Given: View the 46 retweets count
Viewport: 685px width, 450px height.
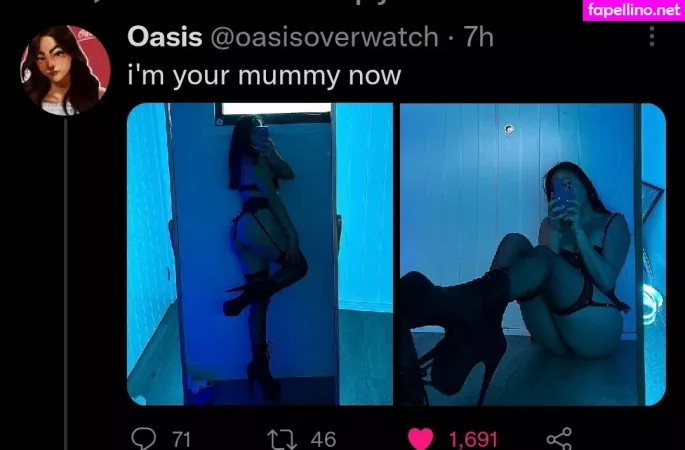Looking at the screenshot, I should (323, 440).
